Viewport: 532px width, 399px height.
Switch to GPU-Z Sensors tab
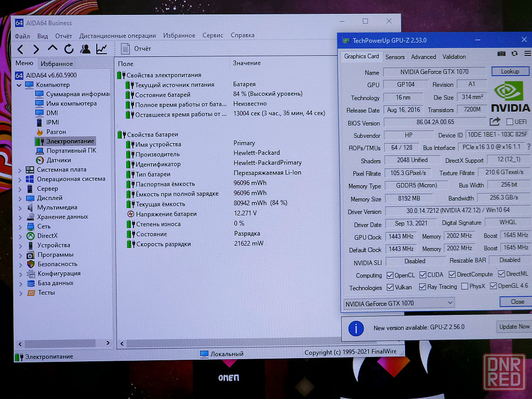click(x=395, y=57)
